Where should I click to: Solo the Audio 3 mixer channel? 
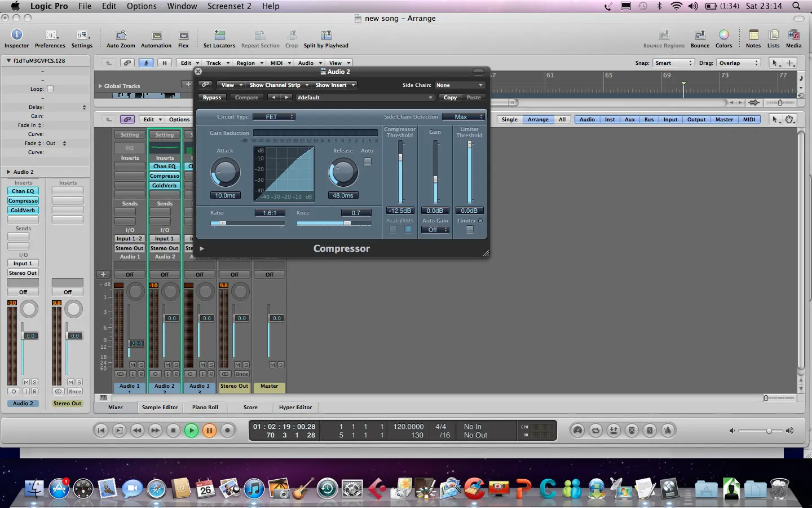[211, 365]
